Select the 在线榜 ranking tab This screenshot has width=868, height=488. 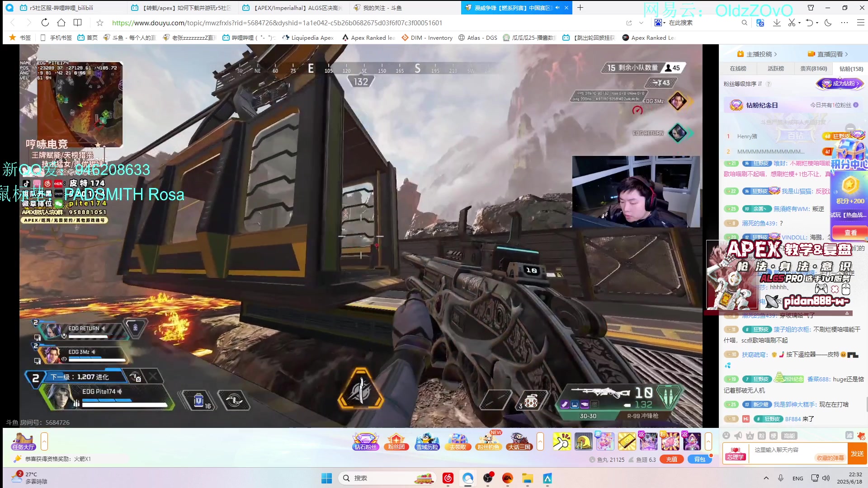738,69
